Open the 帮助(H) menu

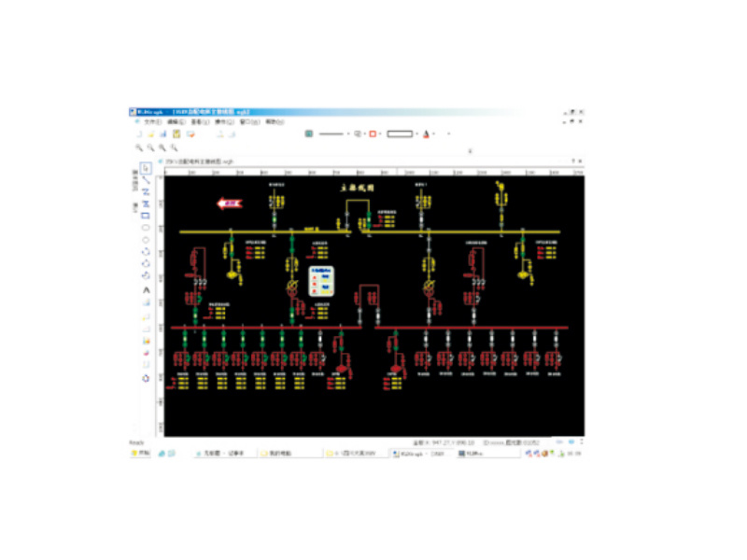[x=275, y=122]
